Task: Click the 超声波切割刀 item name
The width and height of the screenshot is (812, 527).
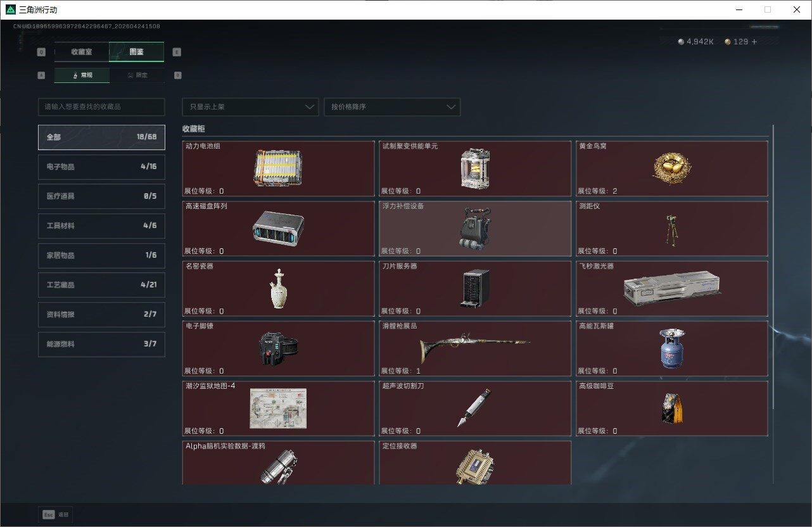Action: (403, 386)
